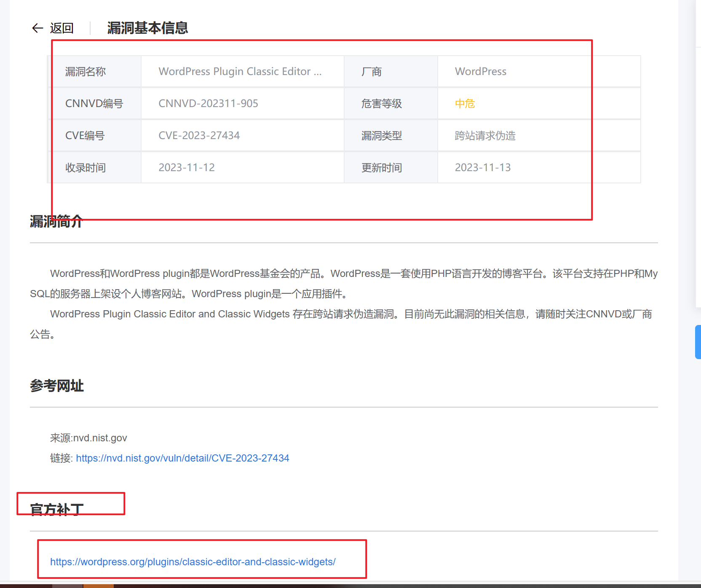Click the 漏洞基本信息 page heading
Screen dimensions: 701x588
point(147,28)
